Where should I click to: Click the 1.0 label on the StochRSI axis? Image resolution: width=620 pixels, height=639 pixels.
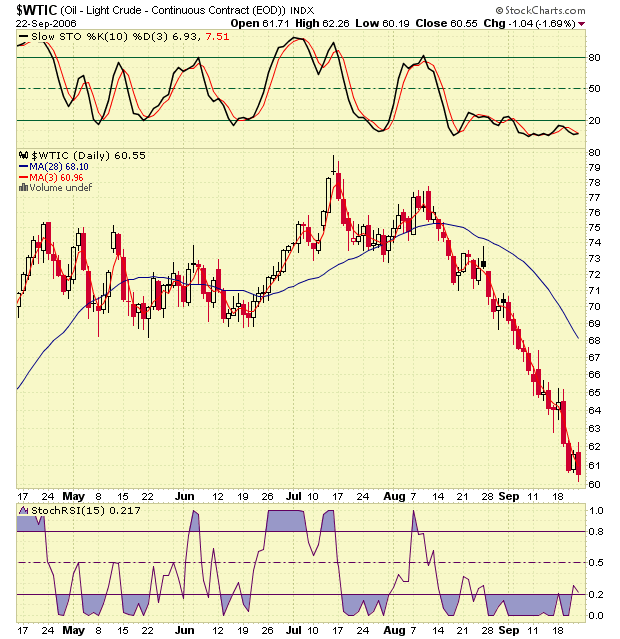tap(596, 511)
